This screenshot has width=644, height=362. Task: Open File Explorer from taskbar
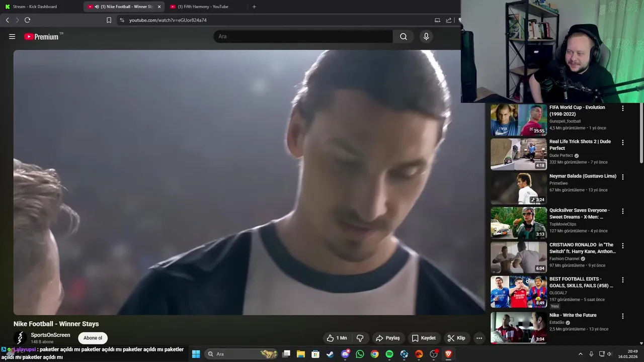click(301, 354)
